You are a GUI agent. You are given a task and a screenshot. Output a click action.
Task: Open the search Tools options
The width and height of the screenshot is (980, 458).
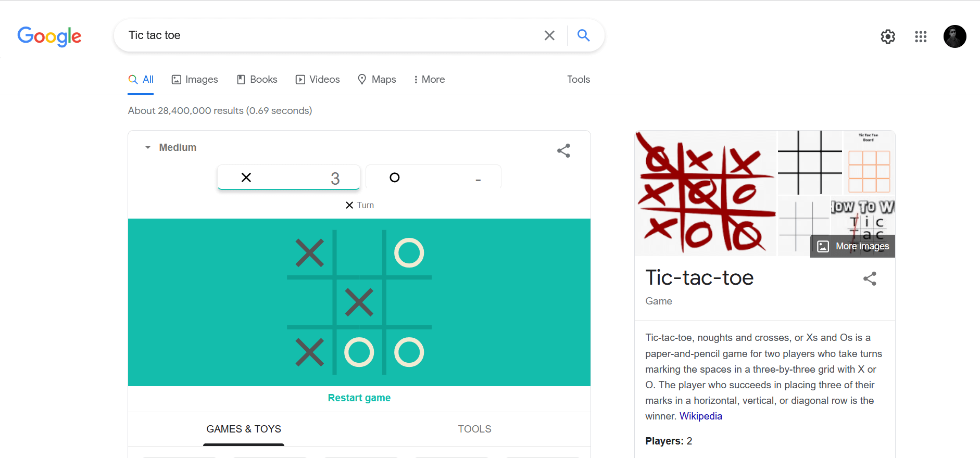(x=579, y=80)
